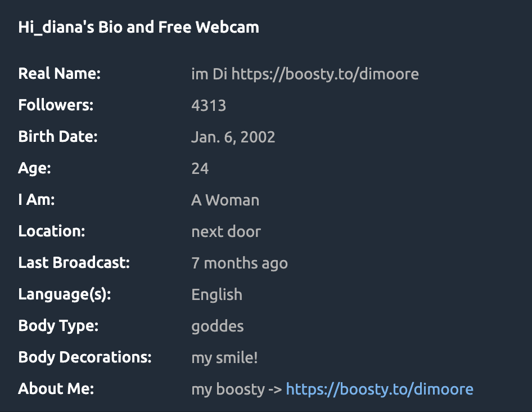Click the Real Name value text
Screen dimensions: 532x412
pos(305,74)
